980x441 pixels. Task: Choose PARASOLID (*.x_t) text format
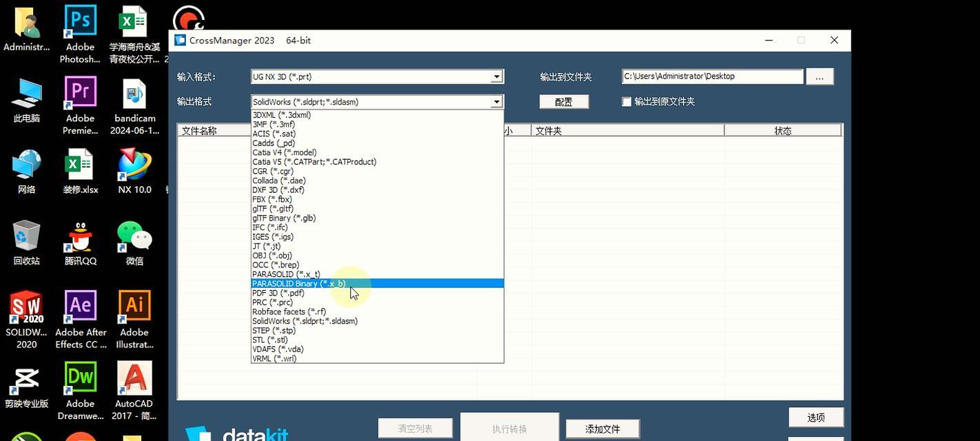click(x=377, y=274)
